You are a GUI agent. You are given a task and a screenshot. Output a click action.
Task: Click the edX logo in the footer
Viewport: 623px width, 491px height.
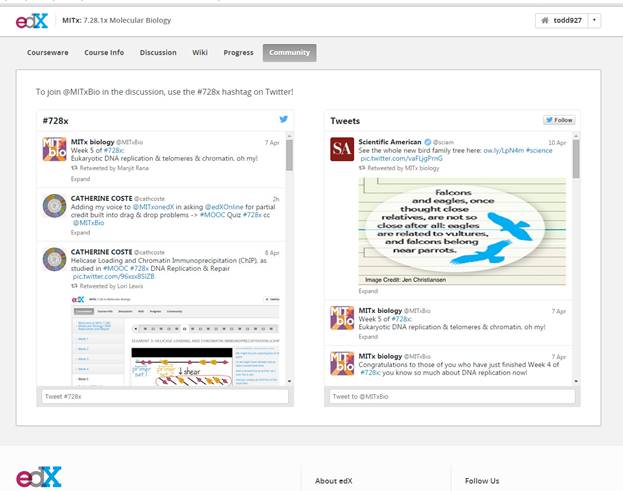coord(39,477)
